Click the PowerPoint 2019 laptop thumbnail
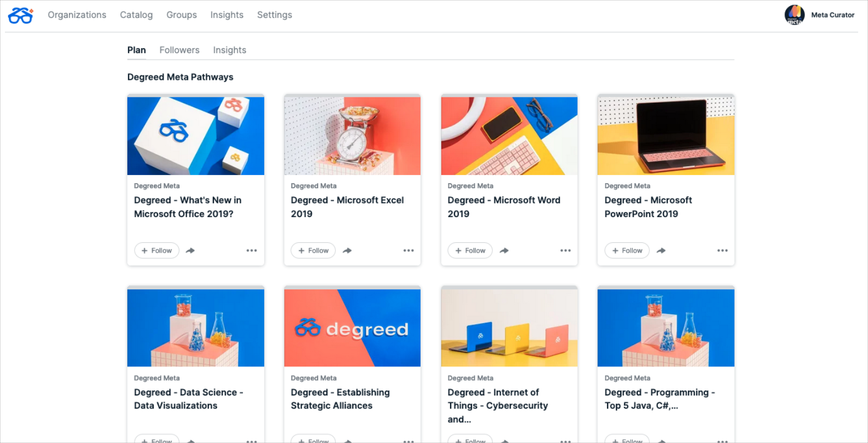 click(666, 136)
